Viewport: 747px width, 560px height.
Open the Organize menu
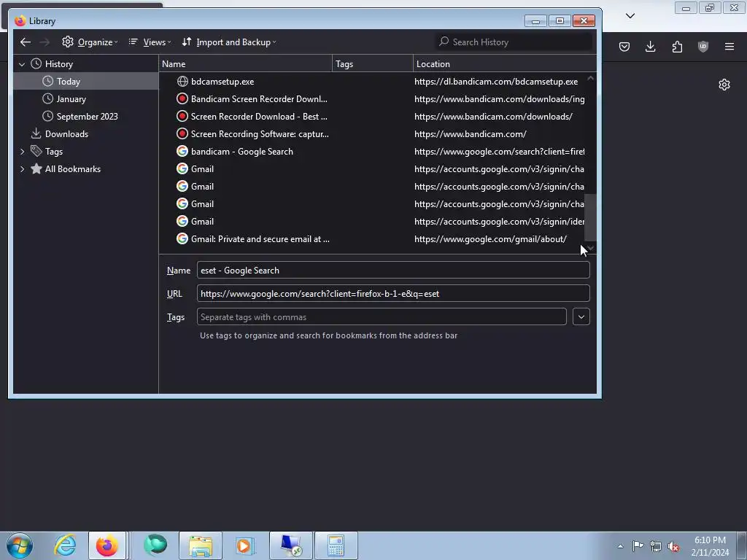pyautogui.click(x=90, y=42)
